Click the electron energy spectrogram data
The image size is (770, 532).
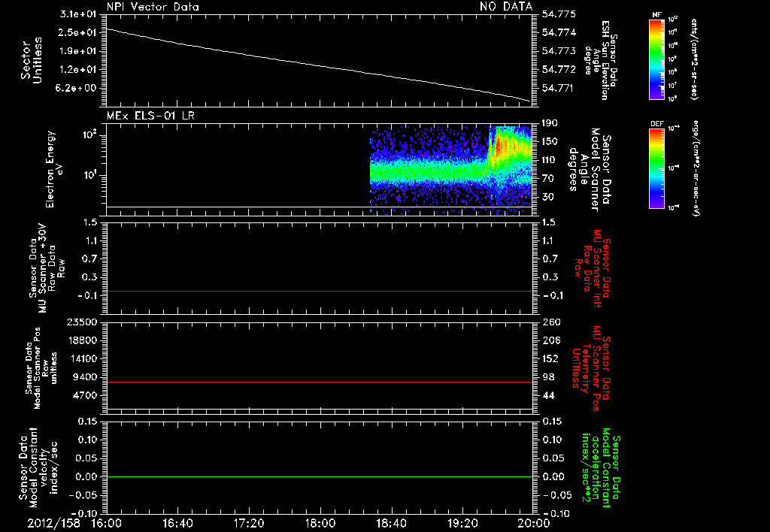coord(451,169)
